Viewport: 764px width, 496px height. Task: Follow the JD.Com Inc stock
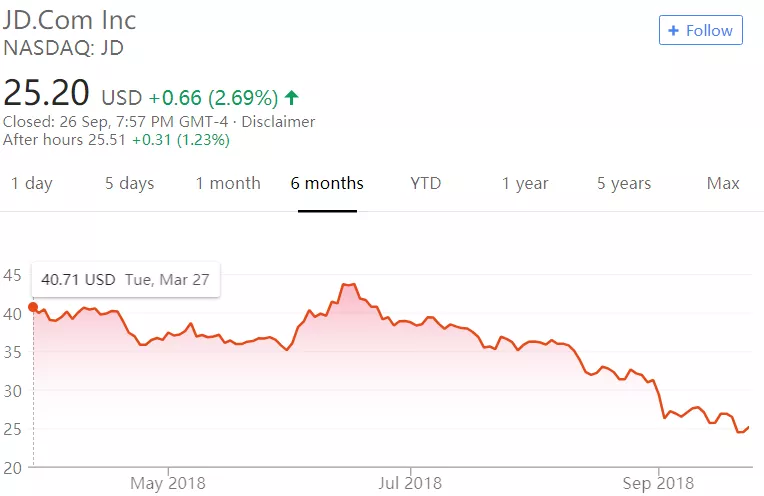(701, 30)
